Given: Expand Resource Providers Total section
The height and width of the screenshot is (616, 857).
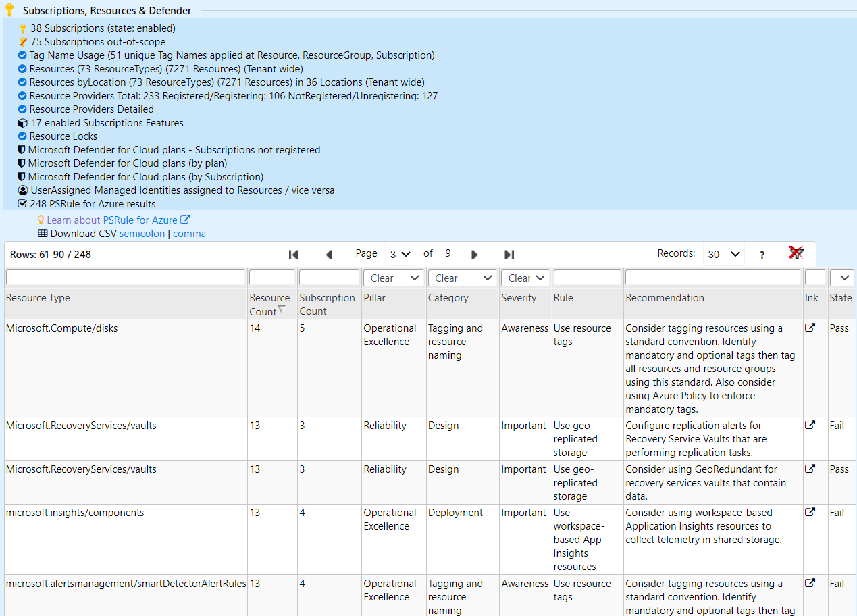Looking at the screenshot, I should [234, 96].
